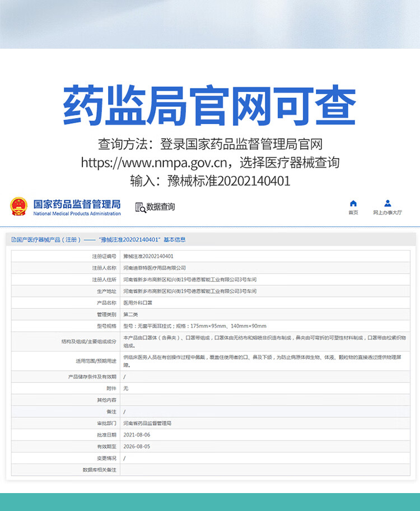Click the product name value 医用外科口罩
Screen dimensions: 420x511
pyautogui.click(x=137, y=303)
